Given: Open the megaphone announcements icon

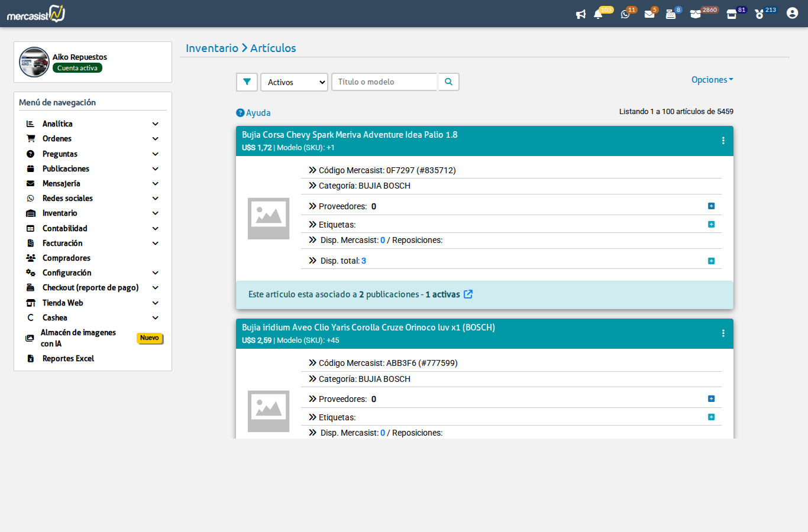Looking at the screenshot, I should coord(581,14).
